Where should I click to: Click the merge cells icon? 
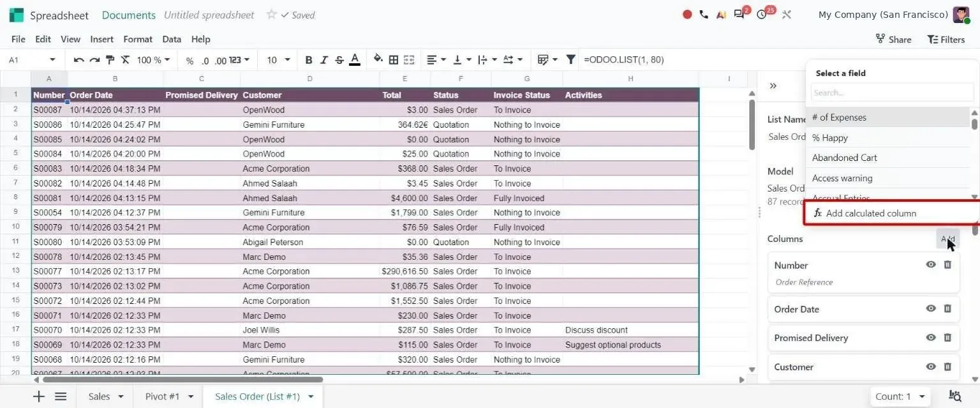(409, 60)
